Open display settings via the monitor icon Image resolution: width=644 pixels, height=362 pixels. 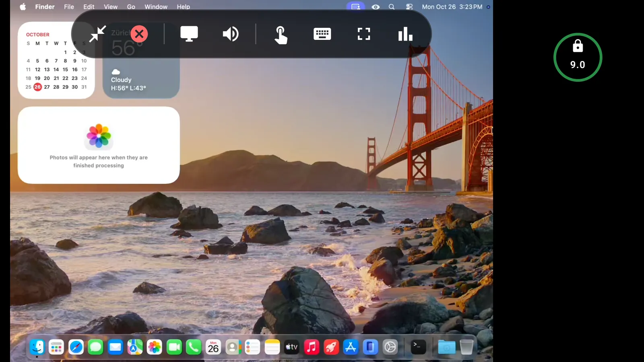tap(189, 34)
